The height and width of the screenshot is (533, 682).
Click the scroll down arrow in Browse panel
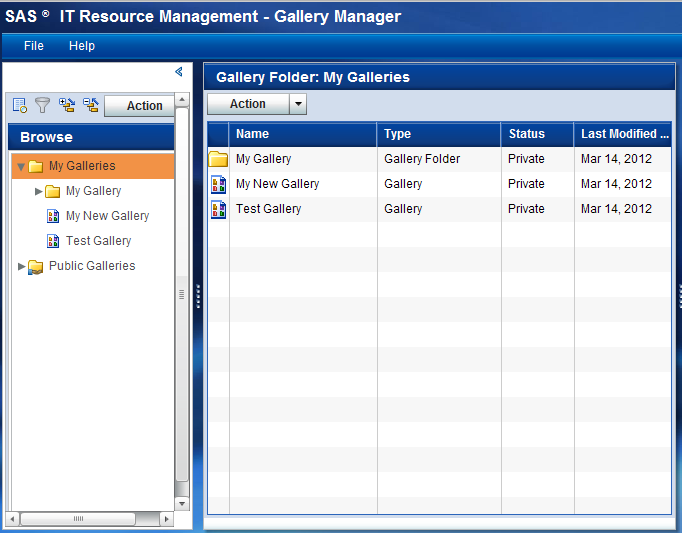pyautogui.click(x=182, y=503)
